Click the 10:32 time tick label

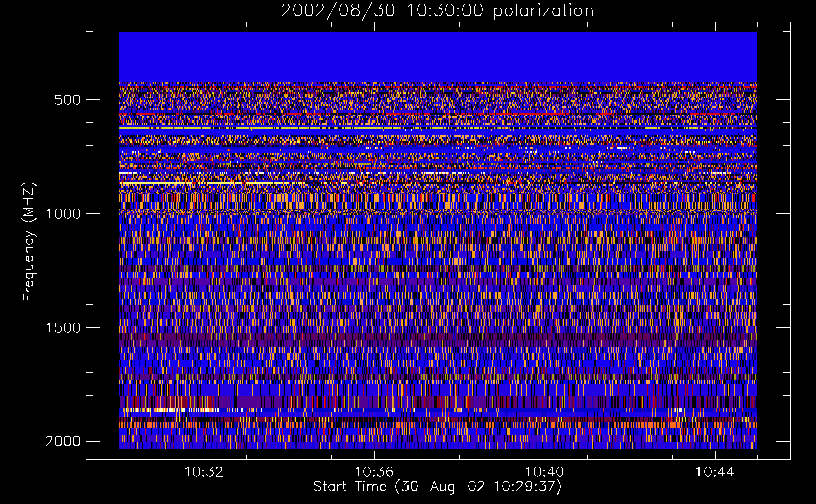[x=204, y=472]
